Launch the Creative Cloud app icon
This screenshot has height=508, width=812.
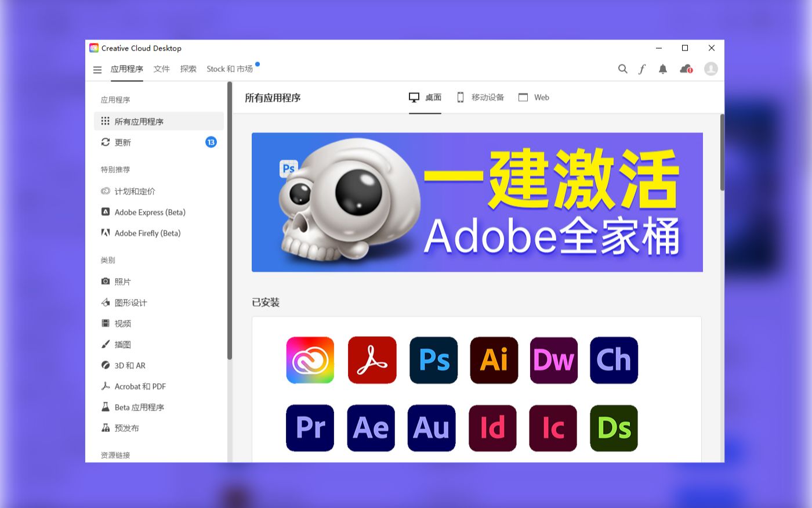pos(310,360)
